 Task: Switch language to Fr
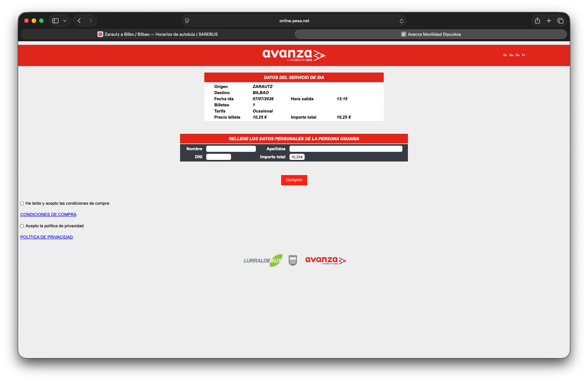click(523, 55)
